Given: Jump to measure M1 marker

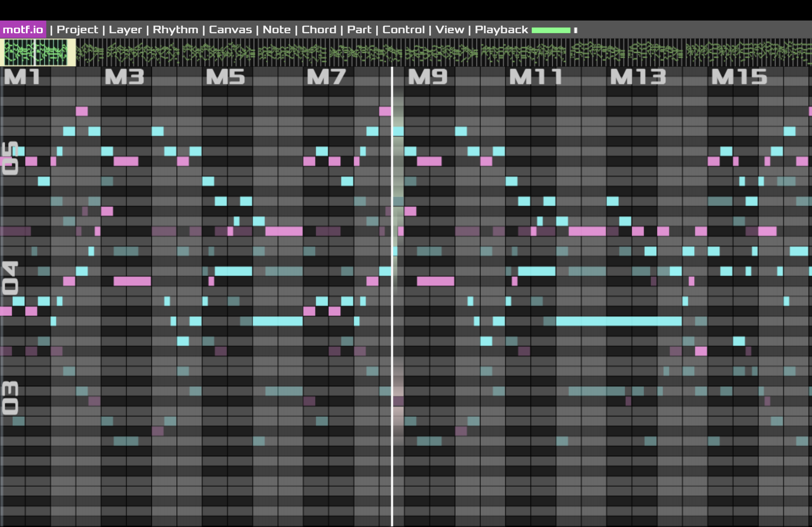Looking at the screenshot, I should point(22,77).
